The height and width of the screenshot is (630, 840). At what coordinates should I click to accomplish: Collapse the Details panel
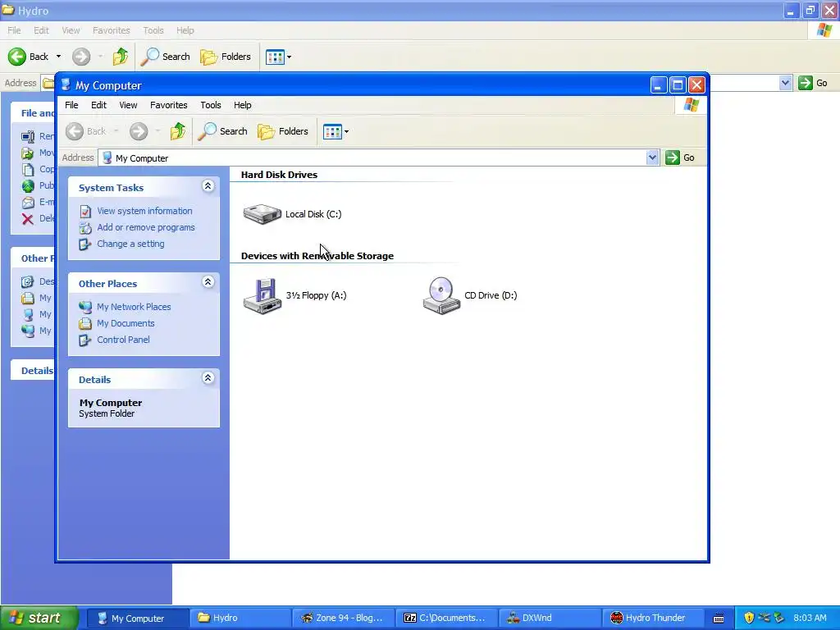pos(208,377)
